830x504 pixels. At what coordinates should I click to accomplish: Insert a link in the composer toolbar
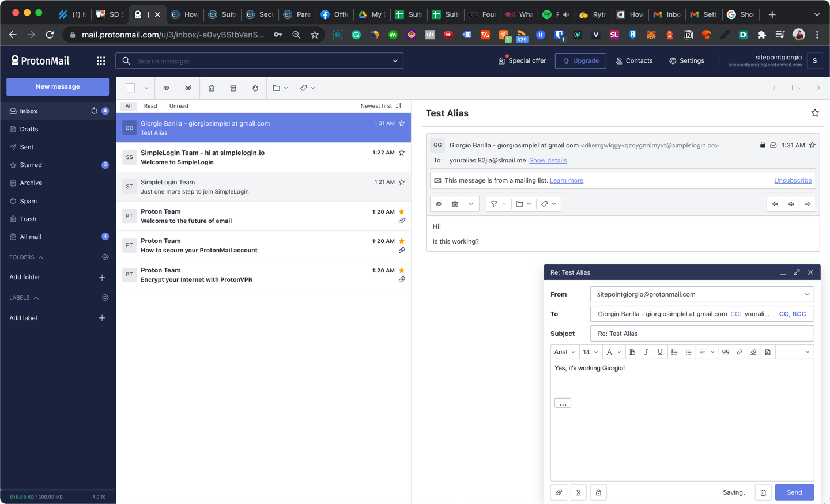(x=740, y=352)
